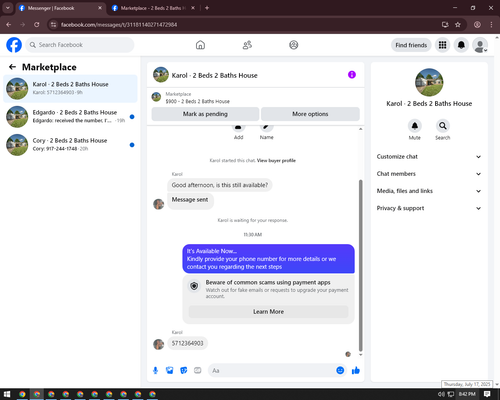500x400 pixels.
Task: Click the Aa message input field
Action: (272, 370)
